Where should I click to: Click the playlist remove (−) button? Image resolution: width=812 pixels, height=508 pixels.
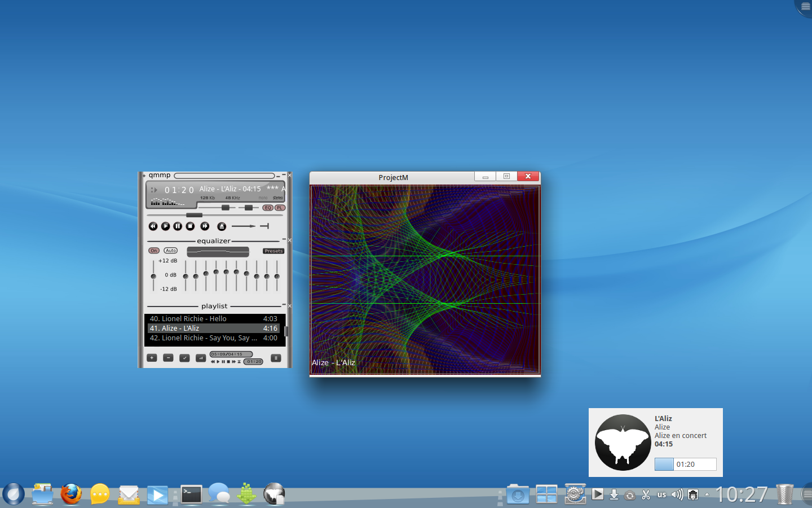point(168,358)
